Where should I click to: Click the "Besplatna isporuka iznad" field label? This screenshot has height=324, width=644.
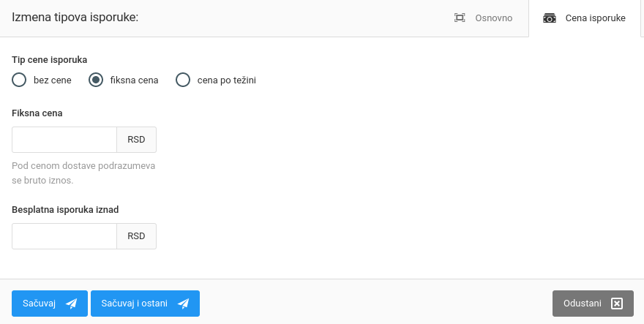pos(65,209)
